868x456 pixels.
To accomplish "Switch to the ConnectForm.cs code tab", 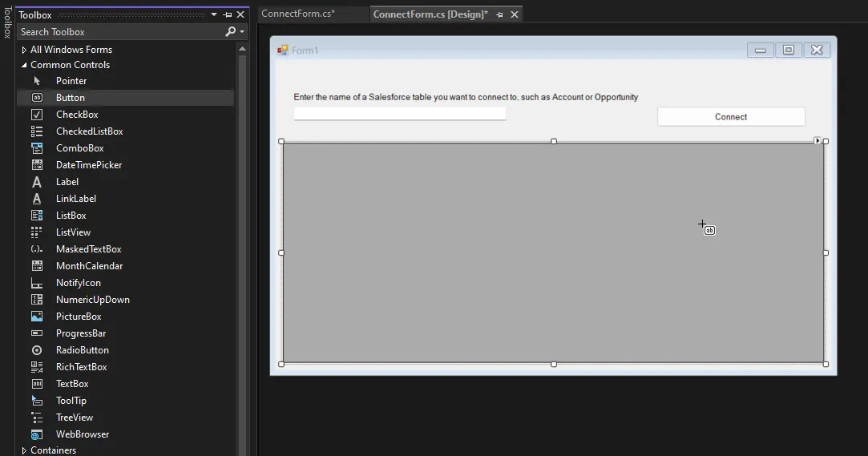I will click(298, 14).
